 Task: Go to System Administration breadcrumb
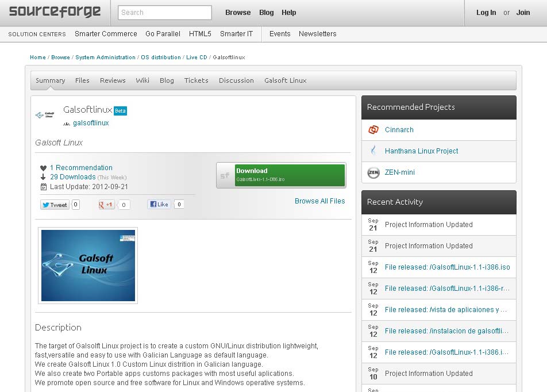tap(105, 57)
